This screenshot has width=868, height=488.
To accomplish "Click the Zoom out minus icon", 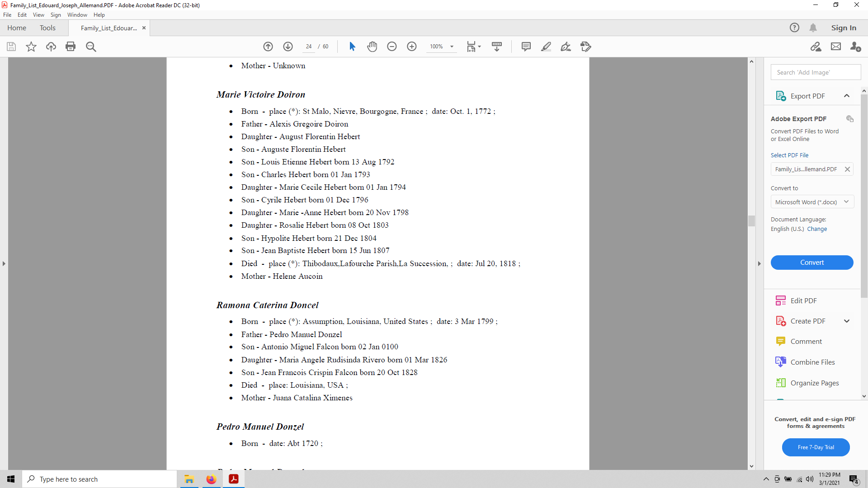I will point(392,47).
